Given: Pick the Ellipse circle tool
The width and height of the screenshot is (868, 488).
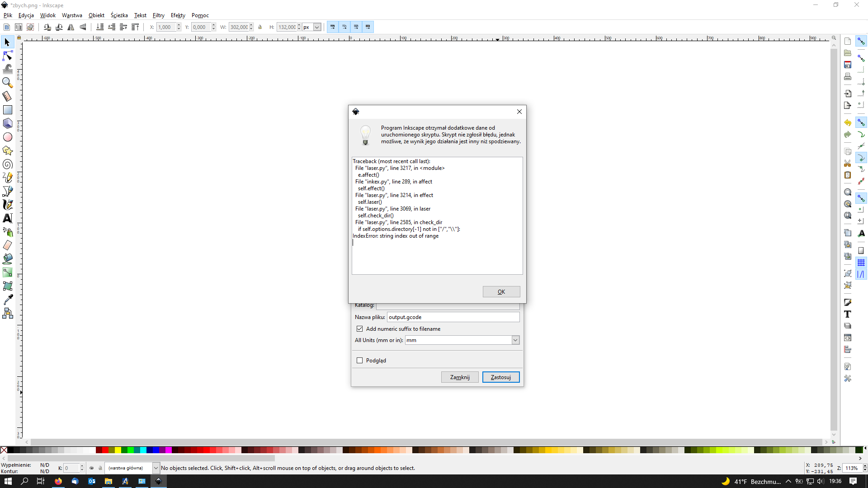Looking at the screenshot, I should pos(7,137).
